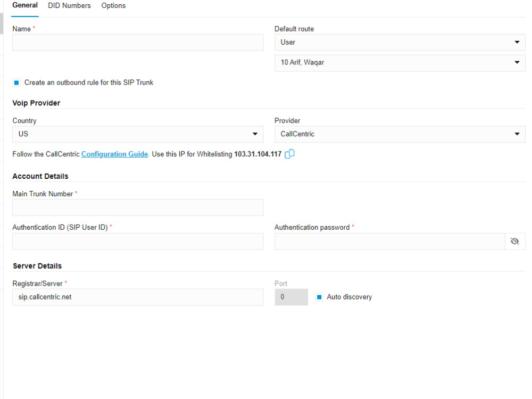The image size is (532, 399).
Task: Copy the whitelisting IP address icon
Action: (x=289, y=154)
